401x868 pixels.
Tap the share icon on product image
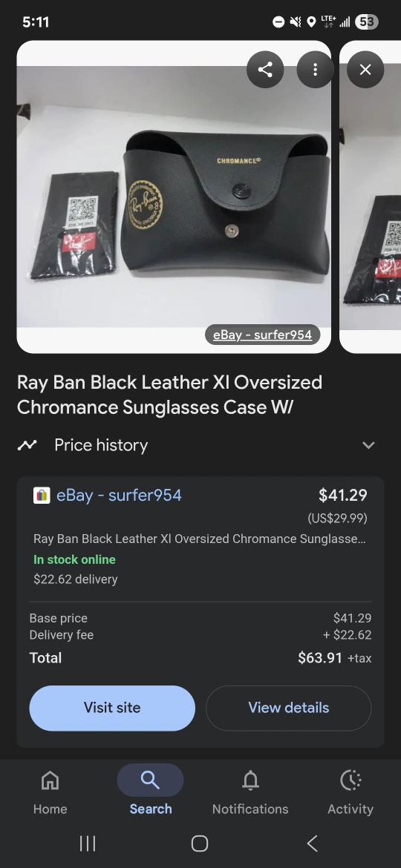coord(265,69)
